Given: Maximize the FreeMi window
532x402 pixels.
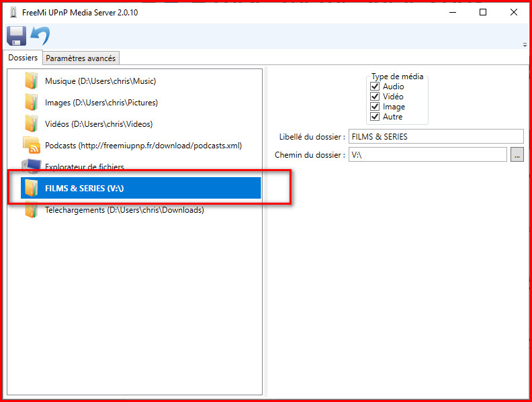Looking at the screenshot, I should [x=483, y=13].
